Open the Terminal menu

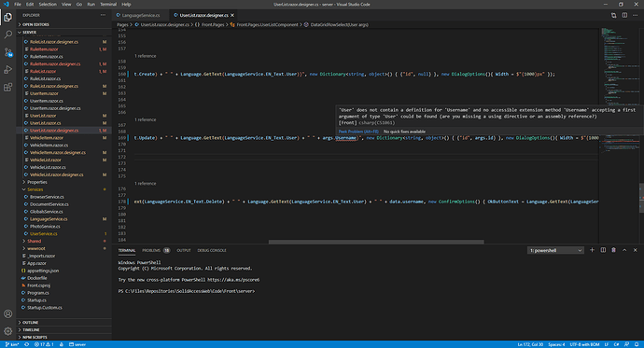108,4
